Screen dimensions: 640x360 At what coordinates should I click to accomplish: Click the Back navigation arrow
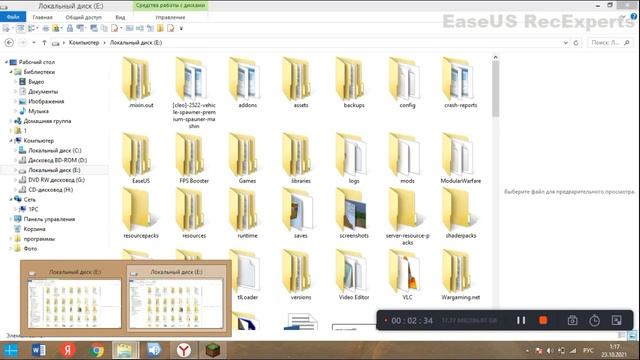(9, 42)
